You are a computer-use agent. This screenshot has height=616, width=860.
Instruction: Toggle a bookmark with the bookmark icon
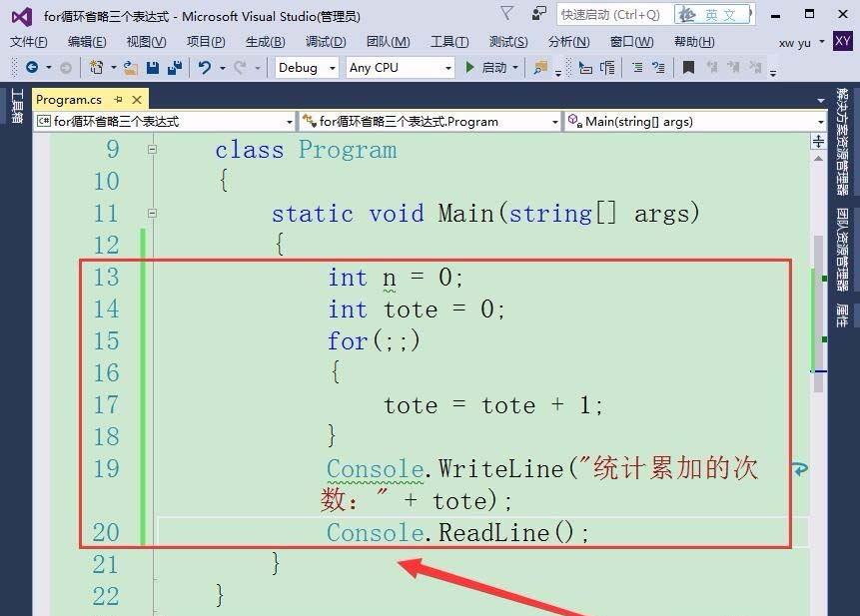tap(688, 68)
